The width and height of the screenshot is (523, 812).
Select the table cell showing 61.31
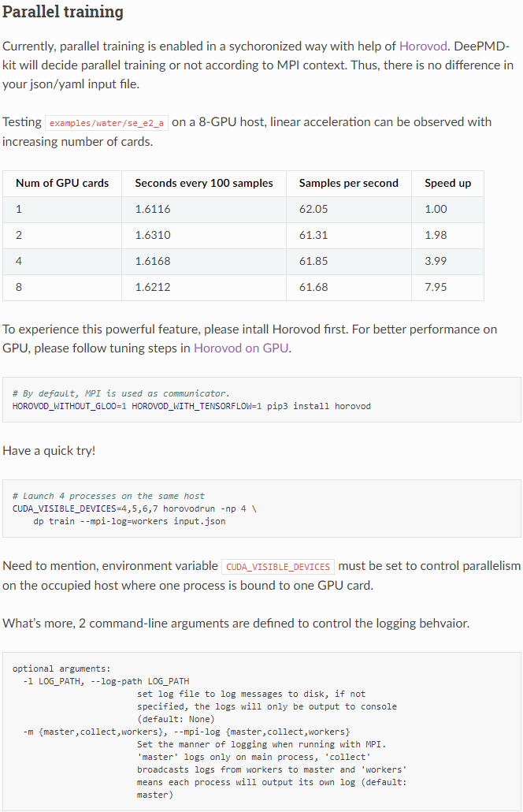tap(313, 235)
